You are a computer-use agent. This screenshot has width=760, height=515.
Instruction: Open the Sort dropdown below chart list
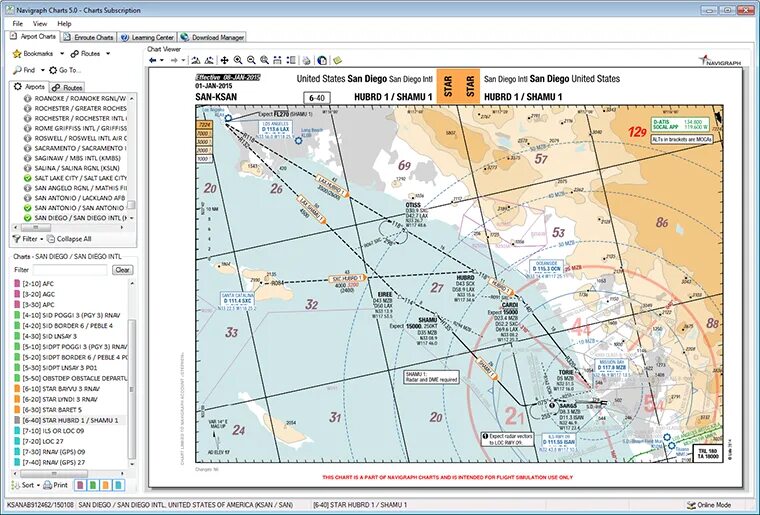click(x=25, y=485)
